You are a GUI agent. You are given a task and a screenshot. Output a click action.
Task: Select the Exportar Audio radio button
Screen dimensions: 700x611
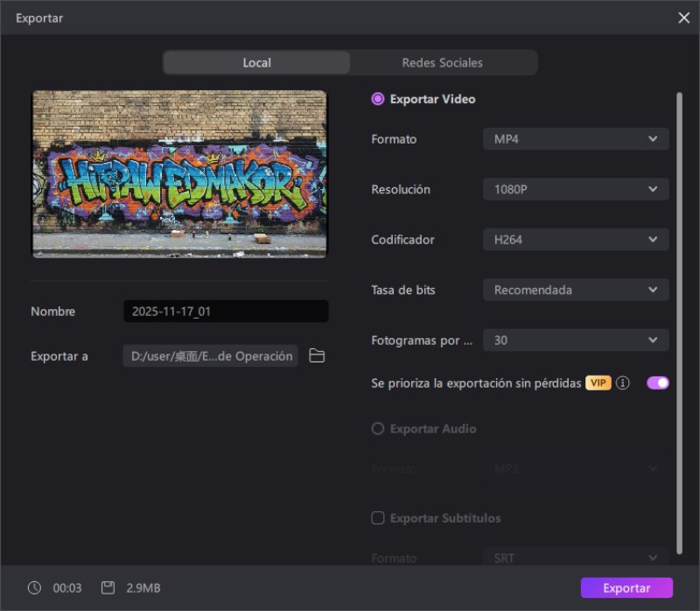pyautogui.click(x=377, y=428)
